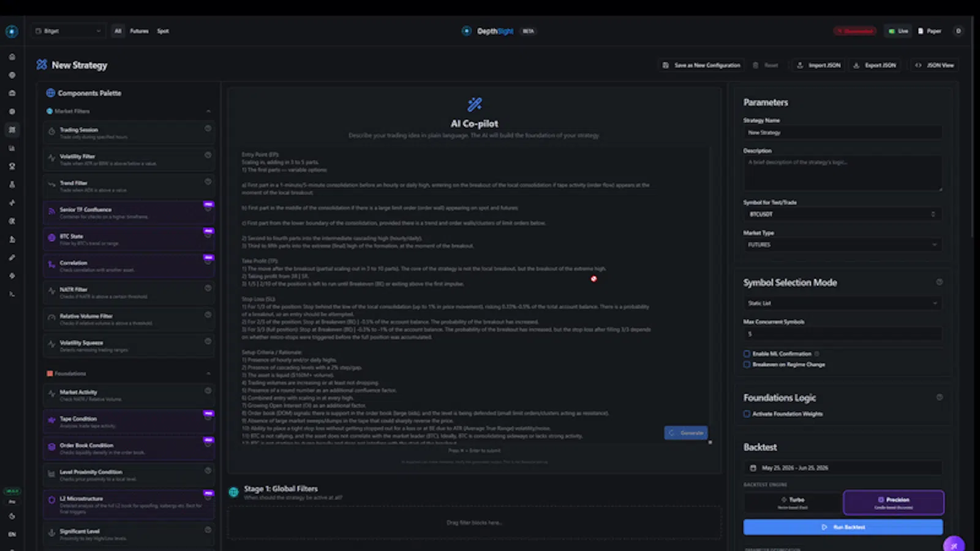Select the All market tab
The height and width of the screenshot is (551, 980).
[x=118, y=31]
